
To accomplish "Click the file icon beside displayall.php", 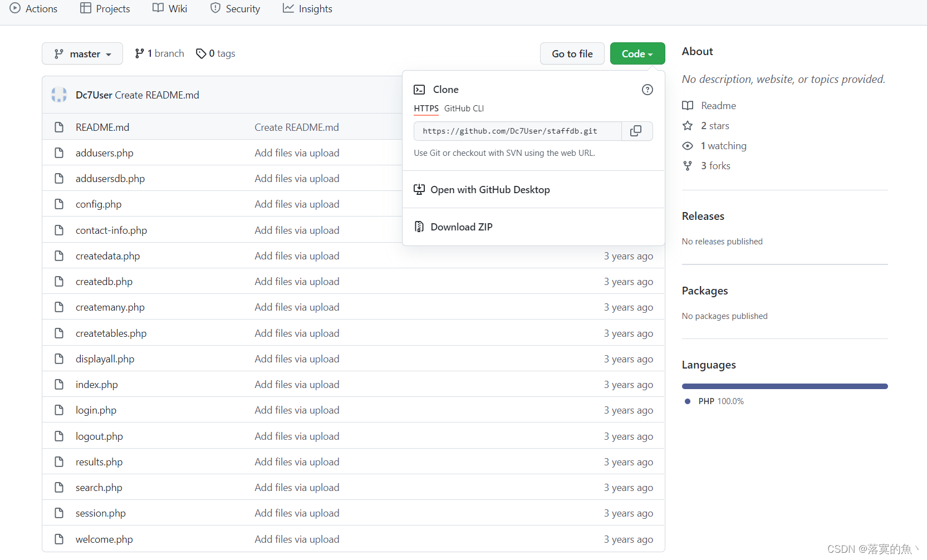I will coord(59,359).
